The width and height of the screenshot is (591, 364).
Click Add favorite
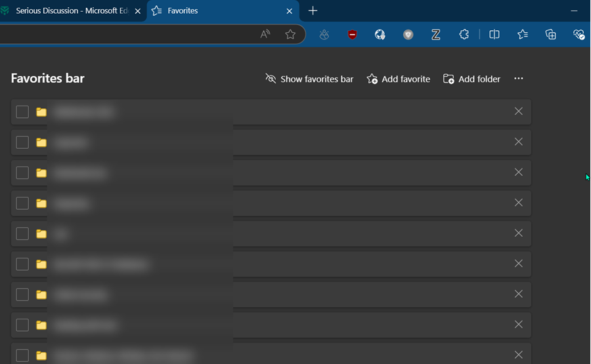click(399, 79)
